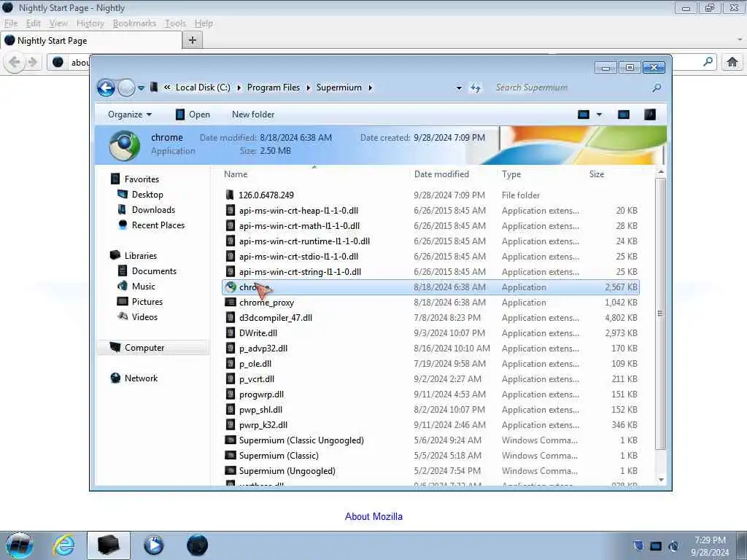
Task: Open Documents library
Action: point(154,271)
